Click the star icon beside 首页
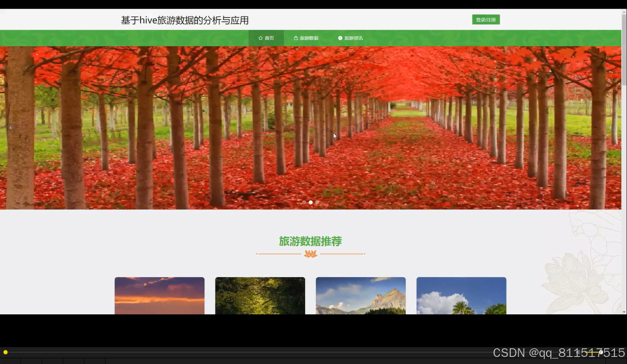 (x=261, y=38)
